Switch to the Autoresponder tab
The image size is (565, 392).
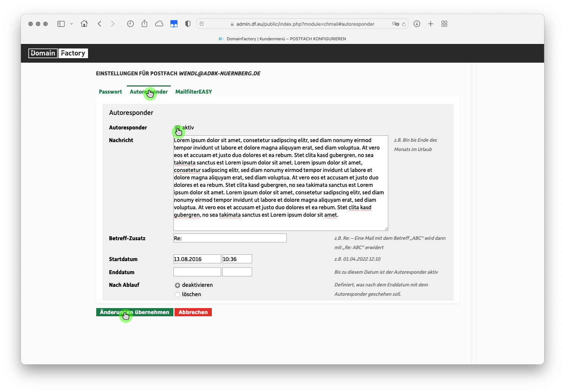coord(149,92)
